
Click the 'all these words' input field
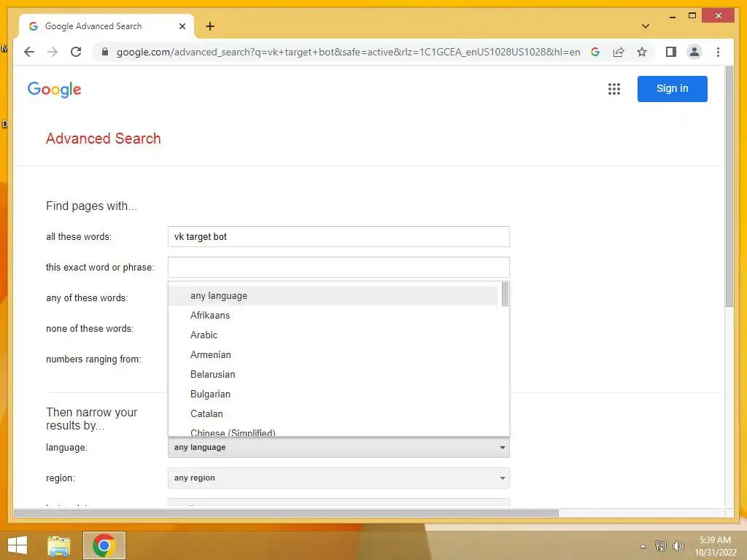tap(338, 237)
